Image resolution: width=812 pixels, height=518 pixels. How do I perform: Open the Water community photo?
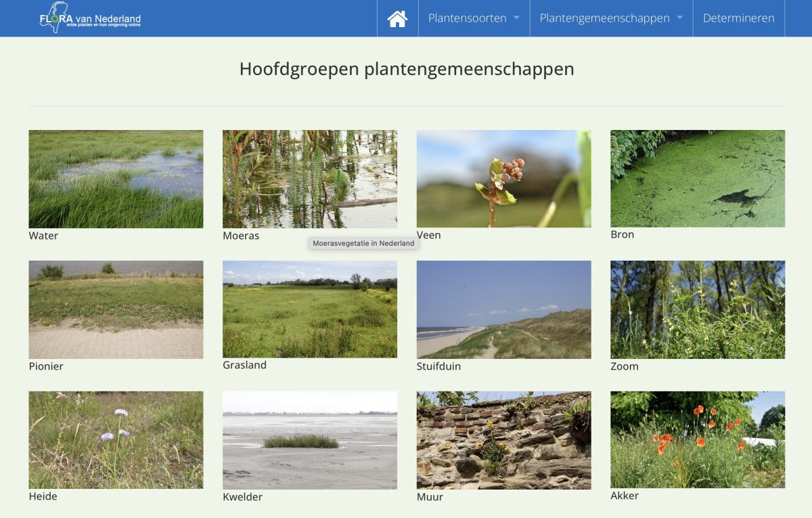pyautogui.click(x=116, y=179)
